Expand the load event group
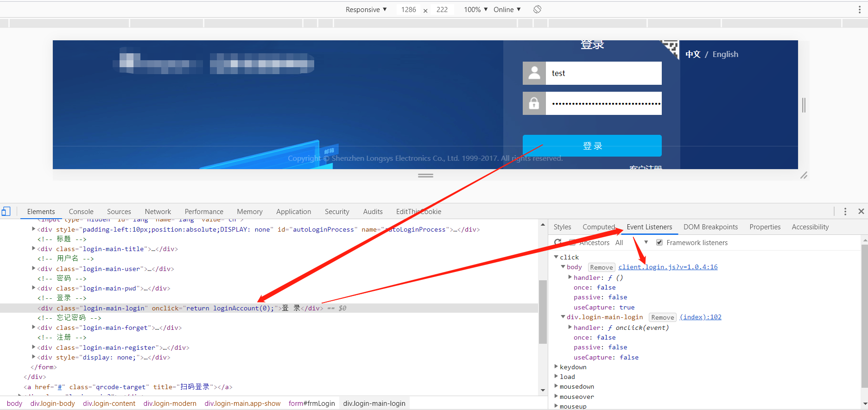868x410 pixels. (x=556, y=376)
